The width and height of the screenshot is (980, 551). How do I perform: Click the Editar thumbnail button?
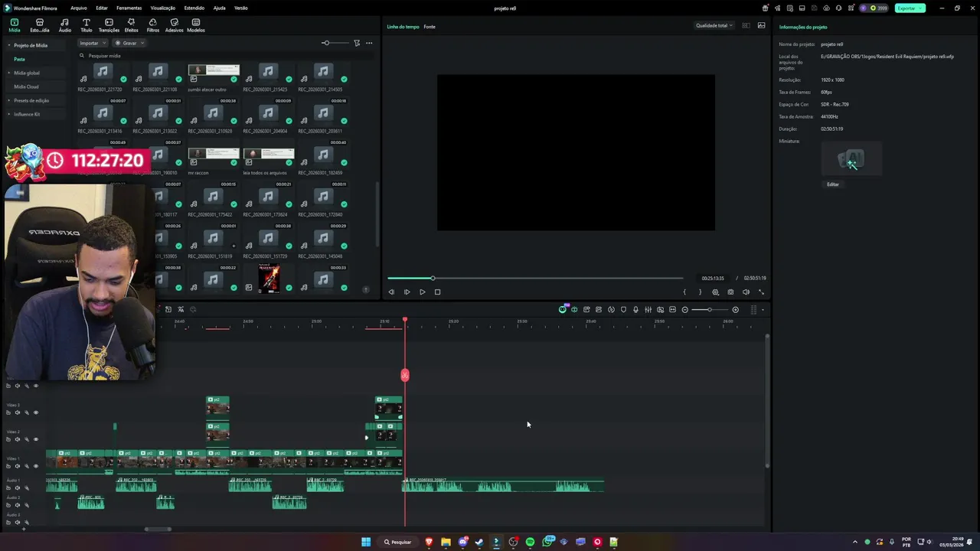click(833, 184)
